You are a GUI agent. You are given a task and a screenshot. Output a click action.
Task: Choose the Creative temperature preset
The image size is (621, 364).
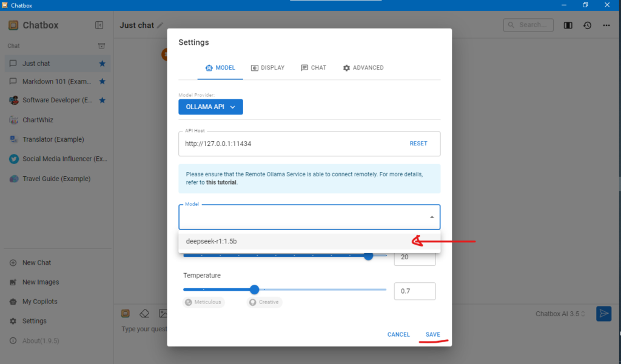click(264, 302)
